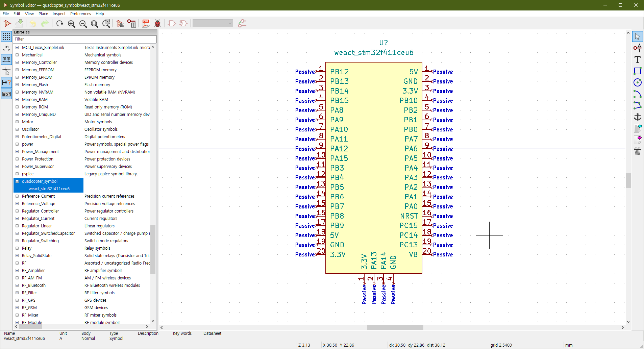Select the Delete items tool
644x349 pixels.
(x=637, y=151)
